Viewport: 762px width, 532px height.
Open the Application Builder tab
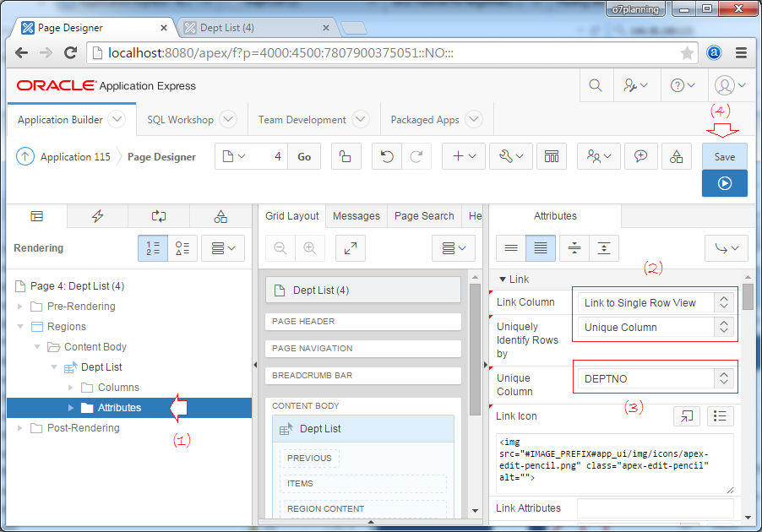60,120
